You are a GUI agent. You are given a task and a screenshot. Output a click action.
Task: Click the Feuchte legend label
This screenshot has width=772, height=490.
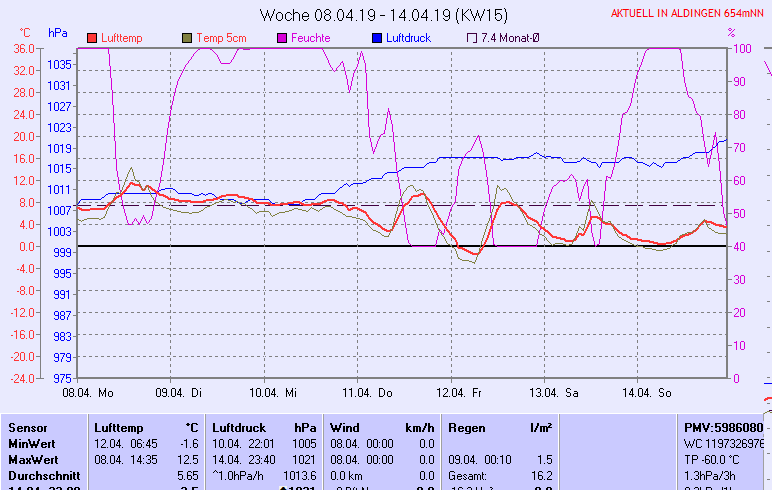point(310,38)
